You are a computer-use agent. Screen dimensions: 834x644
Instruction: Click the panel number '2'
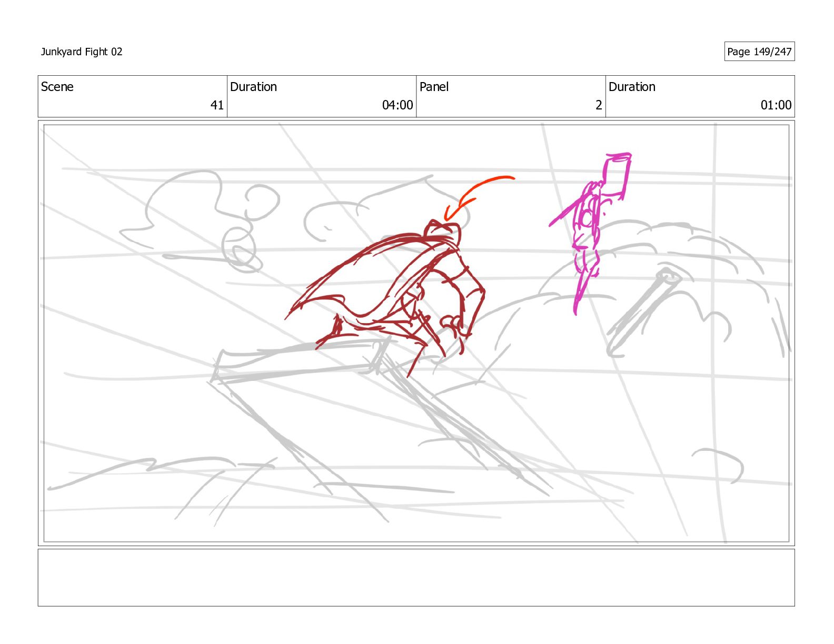599,105
